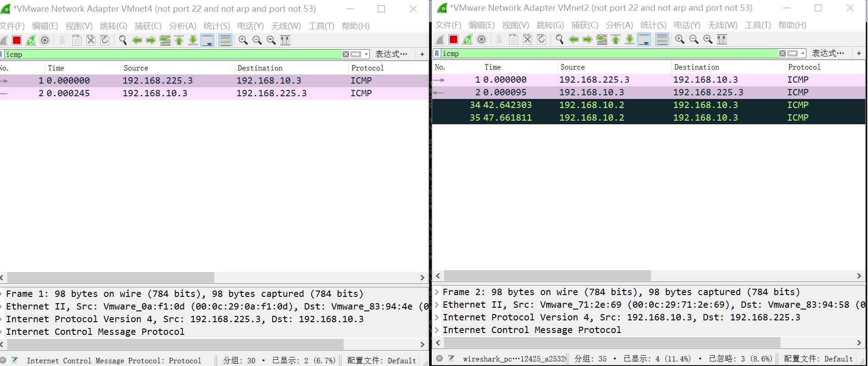Go forward arrow in VMnet2 window toolbar

click(x=587, y=39)
